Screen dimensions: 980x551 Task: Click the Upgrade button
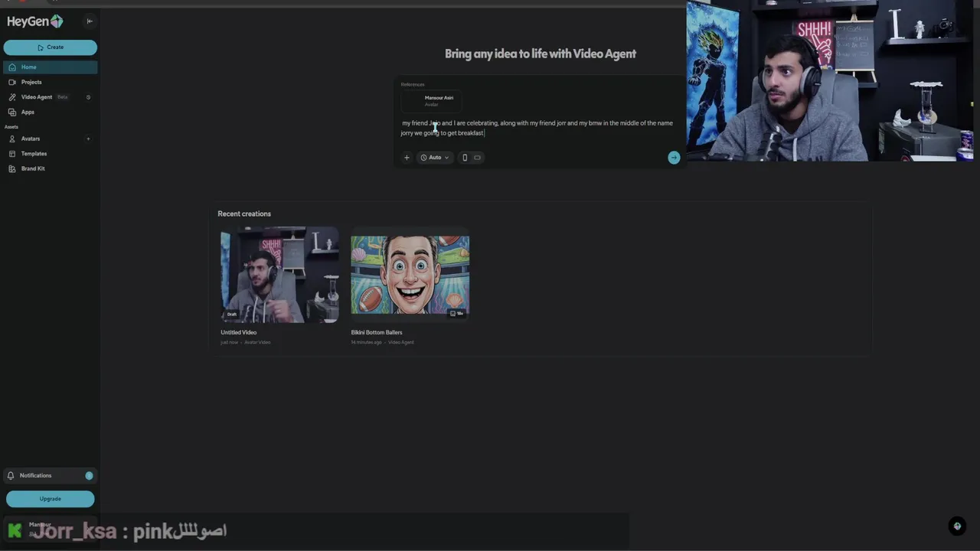tap(51, 499)
